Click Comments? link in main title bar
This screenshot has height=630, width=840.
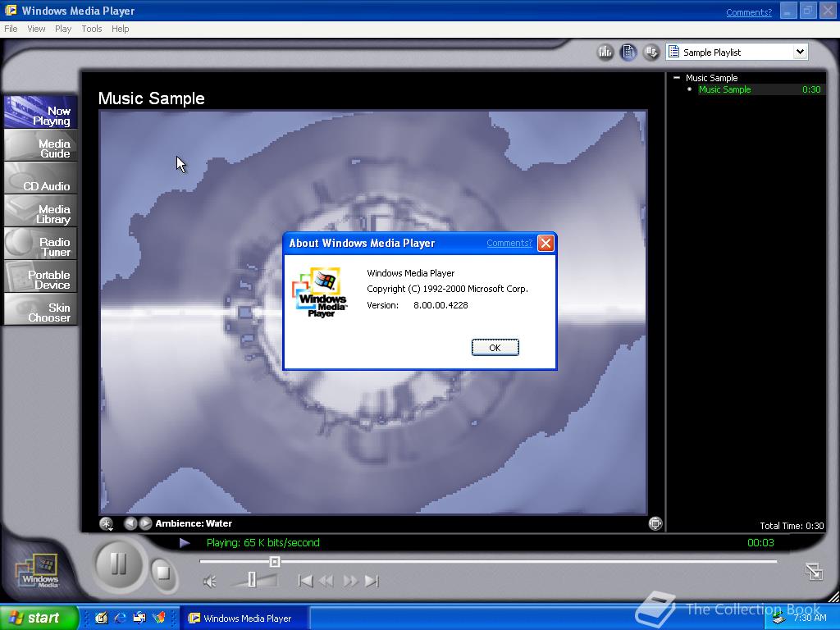pos(749,12)
